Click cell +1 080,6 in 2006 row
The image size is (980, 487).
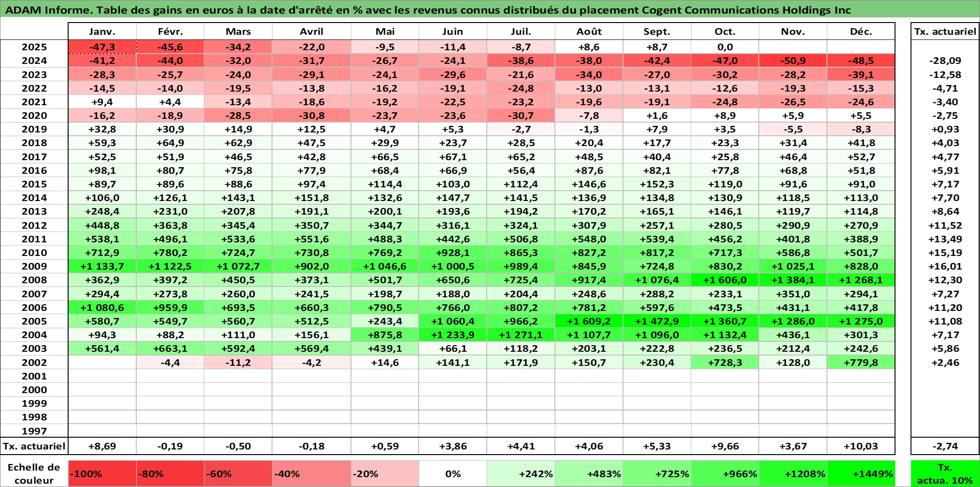(102, 308)
